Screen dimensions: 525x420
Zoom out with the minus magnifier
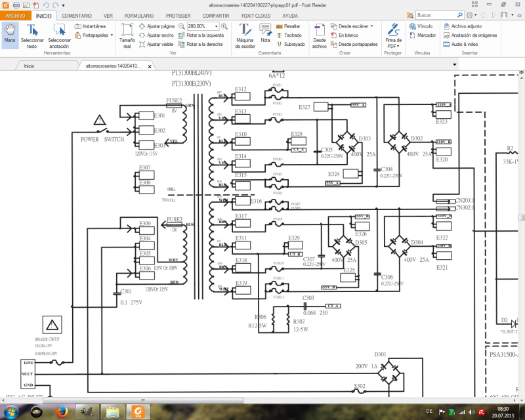pos(181,26)
